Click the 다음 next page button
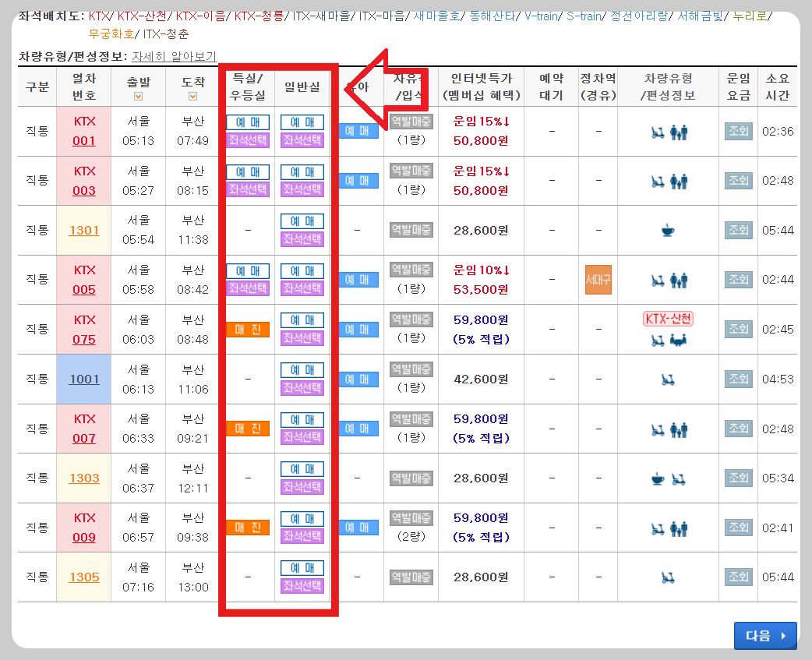Viewport: 812px width, 660px height. [x=764, y=635]
